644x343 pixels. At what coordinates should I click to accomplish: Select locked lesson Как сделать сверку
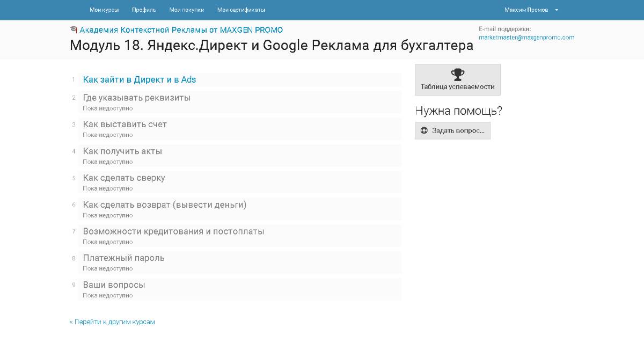point(124,178)
